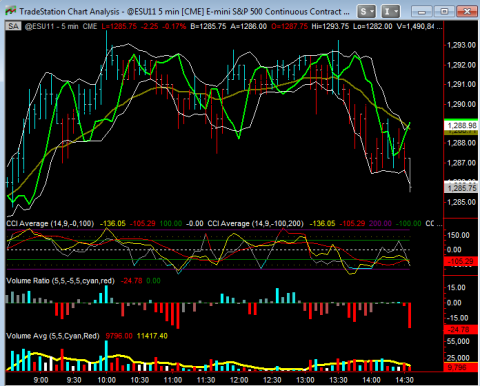Click the 1,293.00 price axis label

[x=461, y=45]
